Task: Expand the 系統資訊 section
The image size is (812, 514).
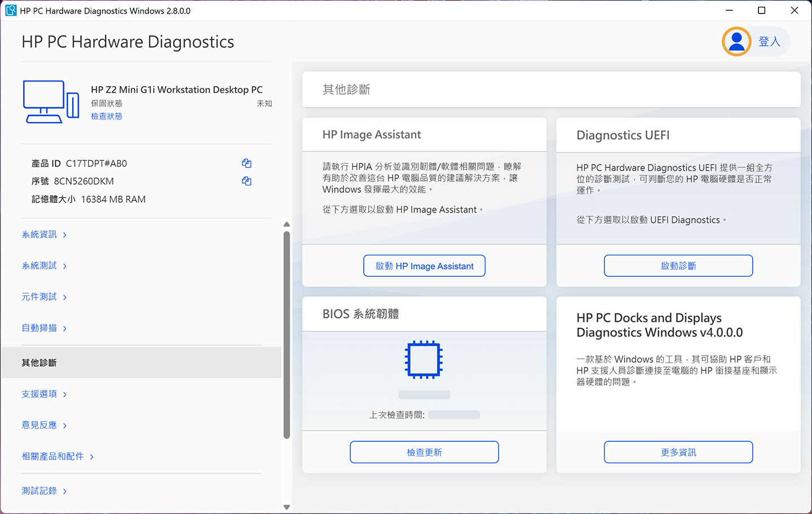Action: (39, 234)
